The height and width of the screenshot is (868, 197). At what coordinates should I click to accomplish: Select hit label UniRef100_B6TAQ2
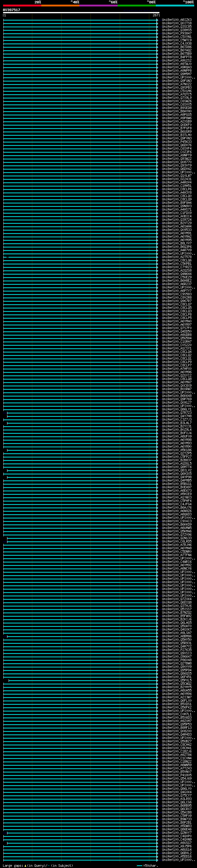[177, 50]
